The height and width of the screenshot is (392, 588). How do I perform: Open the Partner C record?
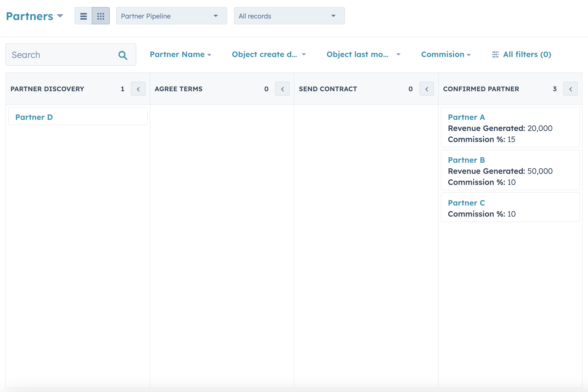tap(466, 203)
